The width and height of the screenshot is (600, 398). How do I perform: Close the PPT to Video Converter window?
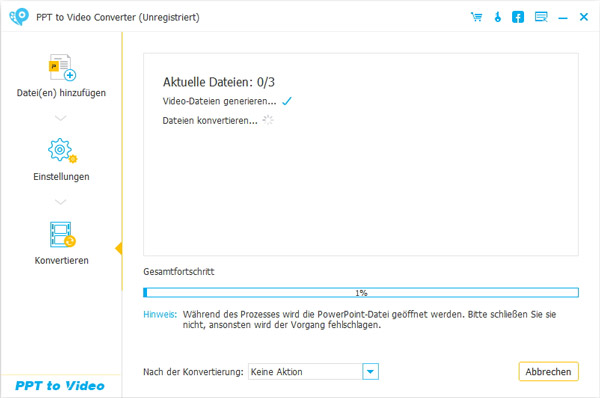point(584,17)
